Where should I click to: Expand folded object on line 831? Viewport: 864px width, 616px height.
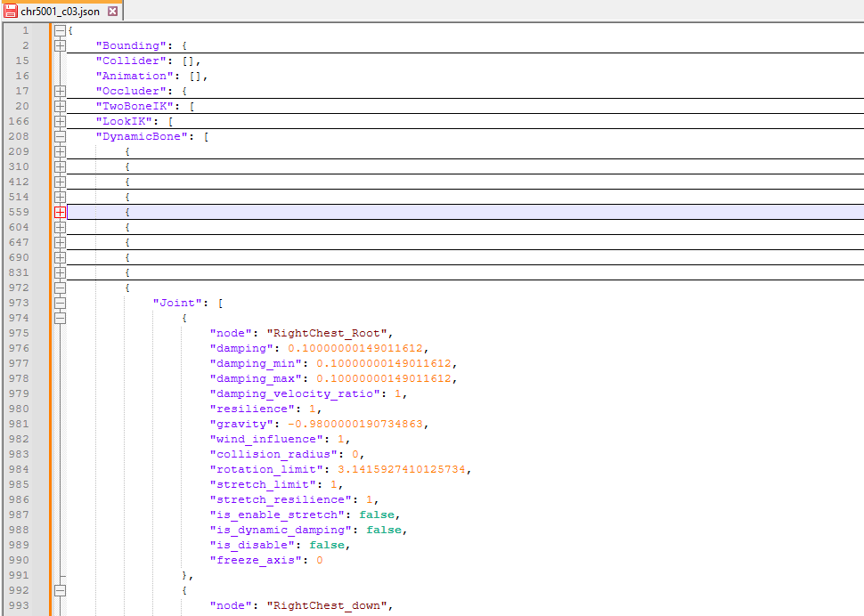60,273
